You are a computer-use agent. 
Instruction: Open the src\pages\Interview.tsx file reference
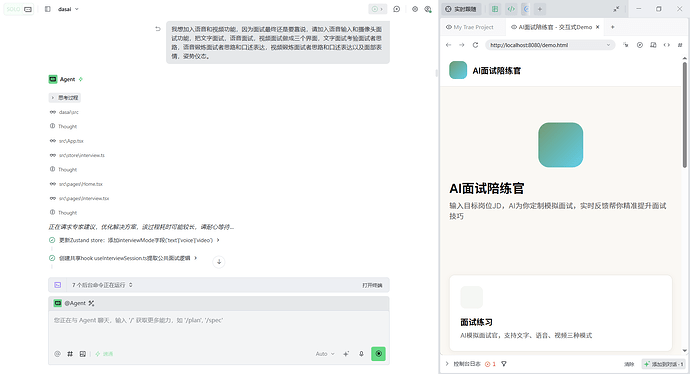coord(79,198)
